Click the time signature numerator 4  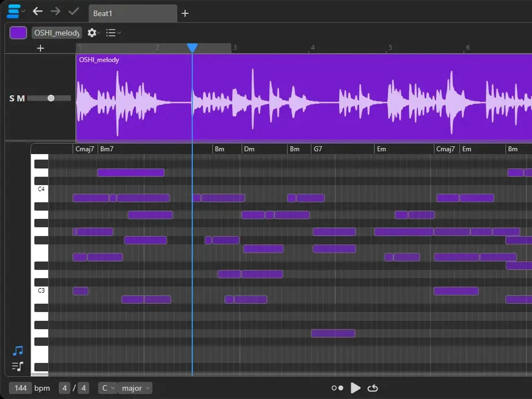click(65, 388)
